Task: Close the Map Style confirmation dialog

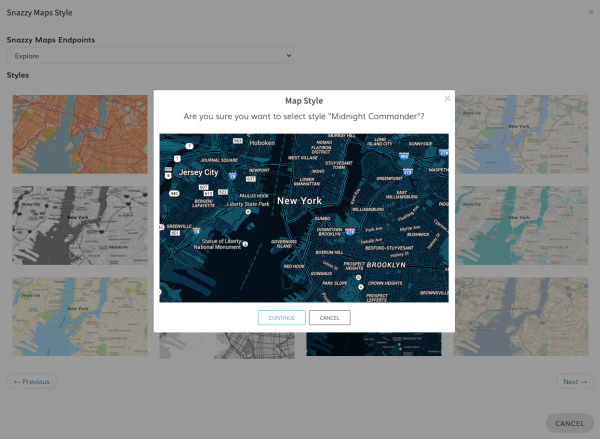Action: coord(447,98)
